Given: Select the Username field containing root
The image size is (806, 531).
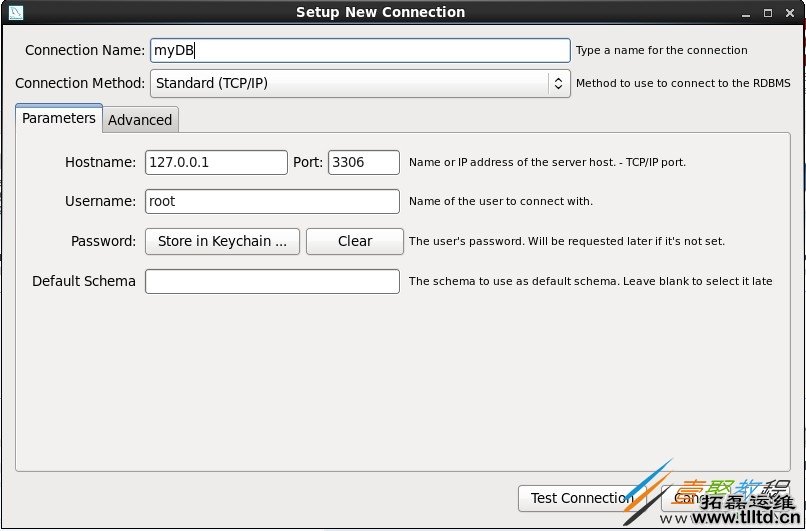Looking at the screenshot, I should (x=272, y=202).
